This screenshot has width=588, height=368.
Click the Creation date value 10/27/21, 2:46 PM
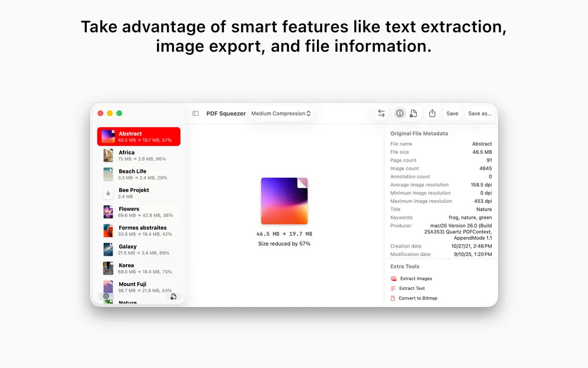472,246
